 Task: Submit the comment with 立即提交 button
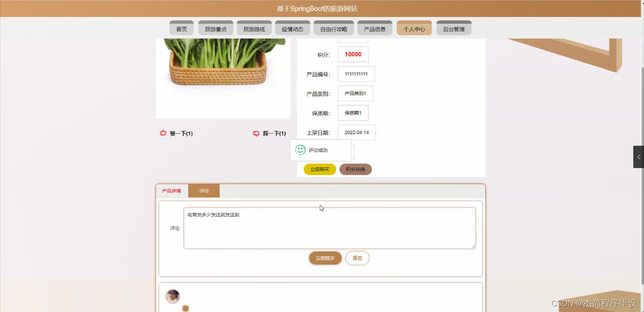click(325, 258)
